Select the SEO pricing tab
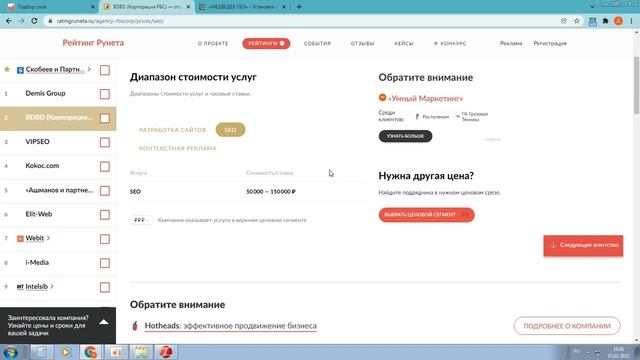 [x=230, y=130]
